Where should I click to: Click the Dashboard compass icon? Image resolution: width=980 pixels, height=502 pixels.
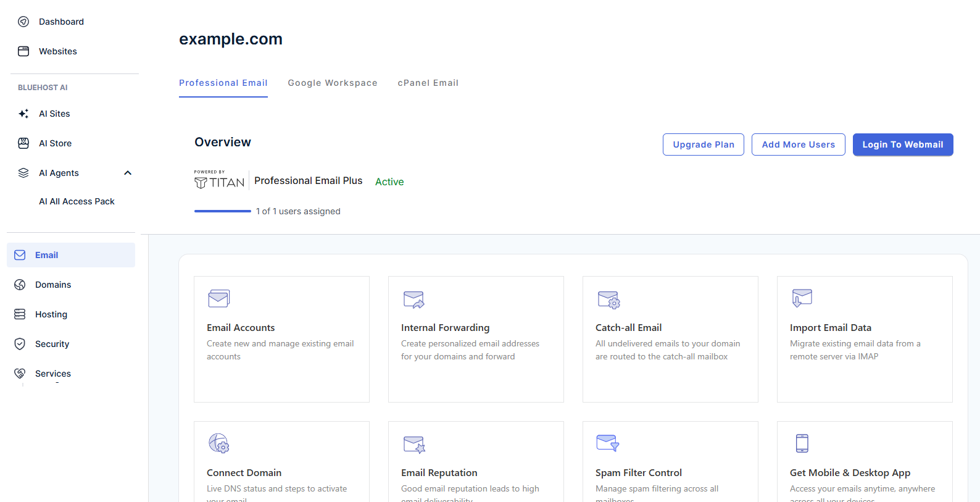click(23, 22)
